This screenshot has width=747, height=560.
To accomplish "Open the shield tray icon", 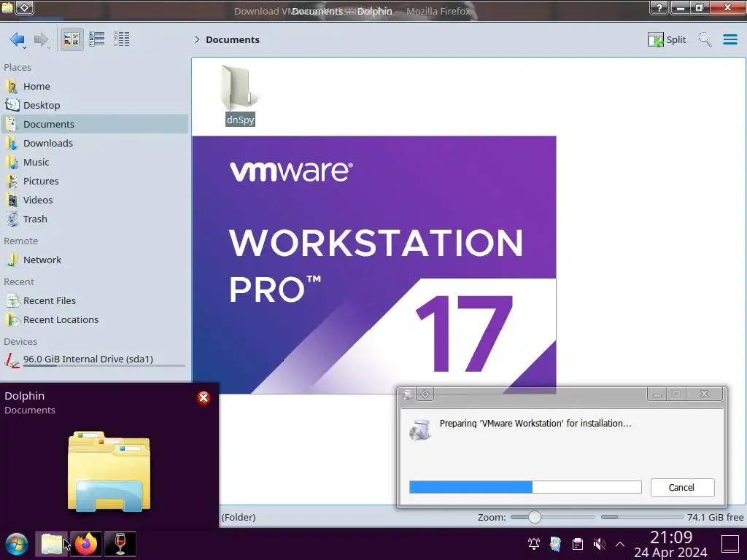I will tap(555, 543).
